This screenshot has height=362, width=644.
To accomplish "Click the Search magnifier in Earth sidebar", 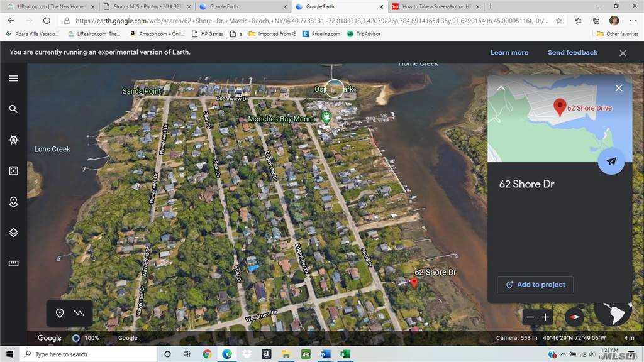I will point(13,109).
